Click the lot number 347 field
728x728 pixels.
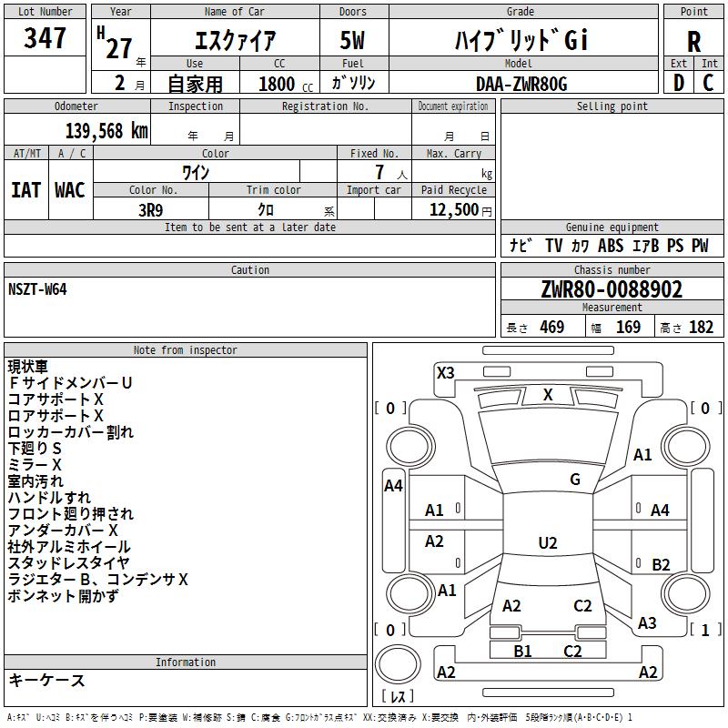click(45, 37)
